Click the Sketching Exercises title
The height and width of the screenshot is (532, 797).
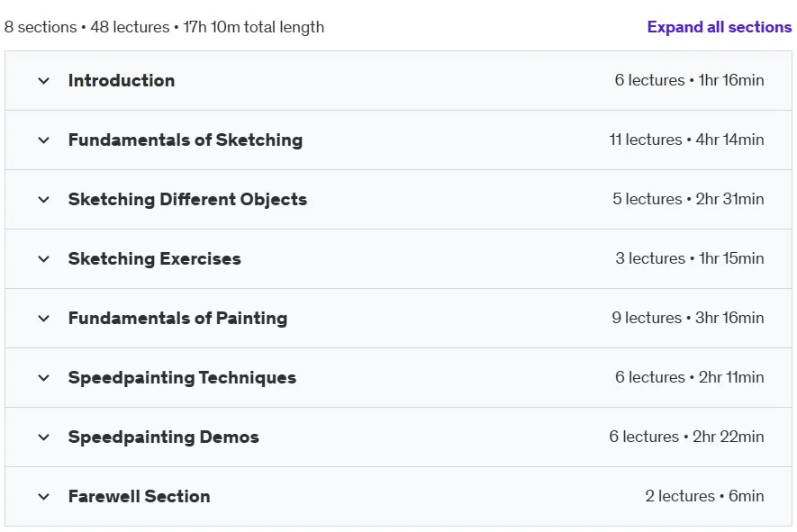click(155, 258)
